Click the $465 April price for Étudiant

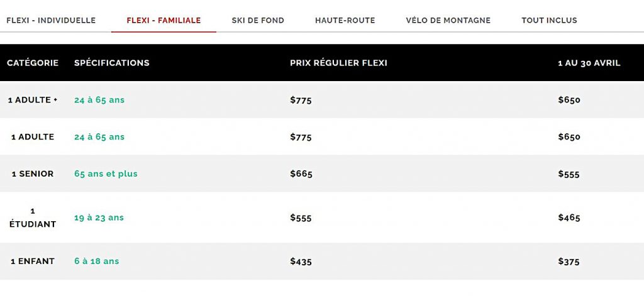click(569, 217)
